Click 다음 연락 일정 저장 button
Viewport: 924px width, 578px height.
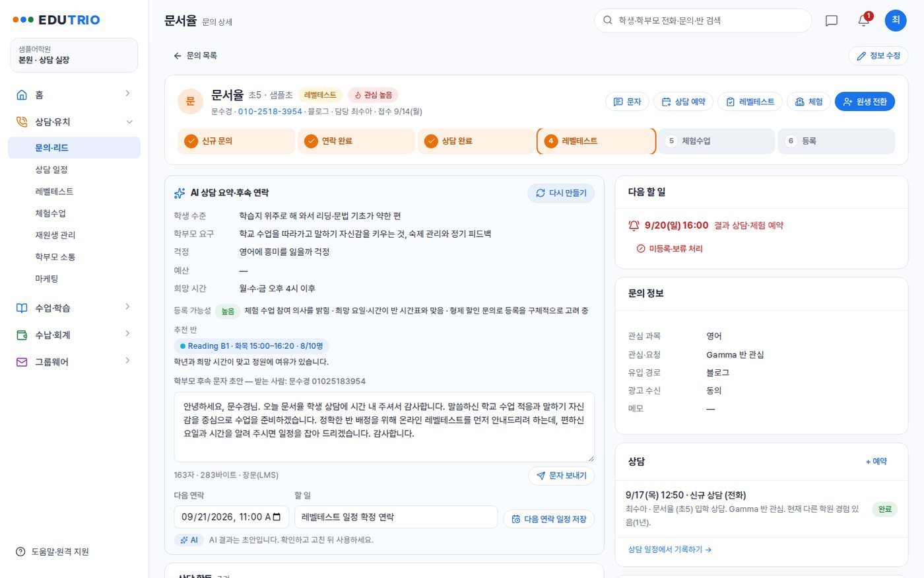(x=548, y=519)
